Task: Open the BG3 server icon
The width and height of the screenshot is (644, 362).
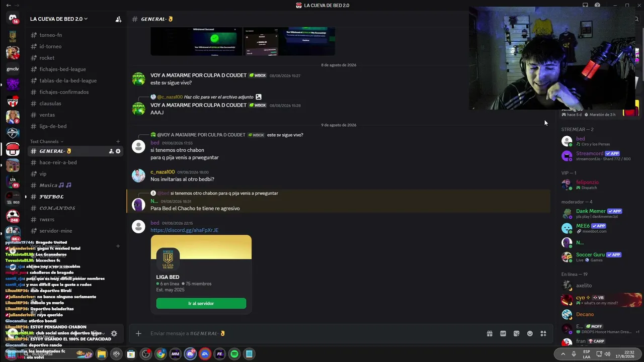Action: pyautogui.click(x=13, y=198)
